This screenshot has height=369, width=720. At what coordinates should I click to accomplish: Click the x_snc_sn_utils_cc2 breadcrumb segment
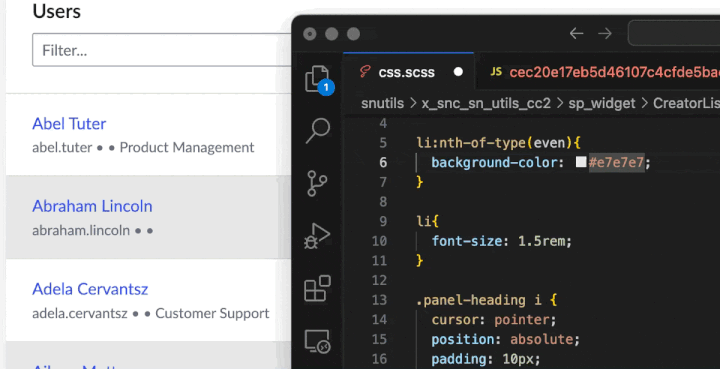tap(486, 103)
